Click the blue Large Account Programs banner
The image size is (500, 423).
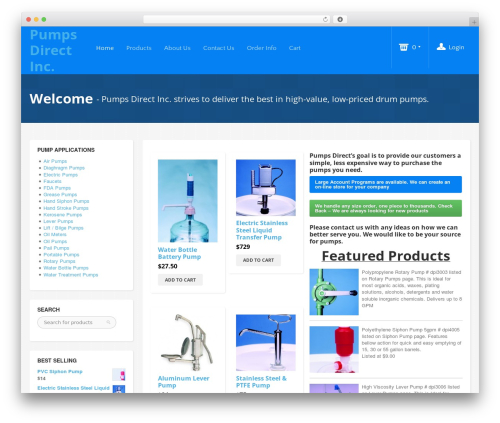tap(386, 184)
